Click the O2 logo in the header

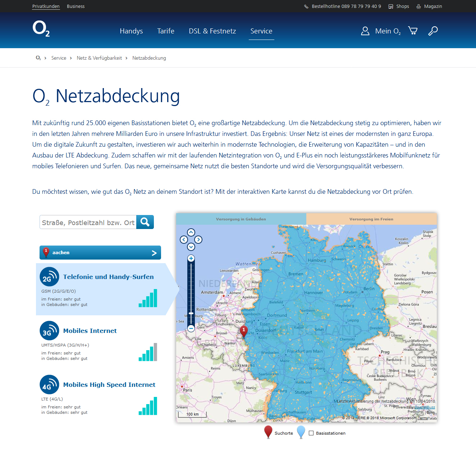coord(41,29)
